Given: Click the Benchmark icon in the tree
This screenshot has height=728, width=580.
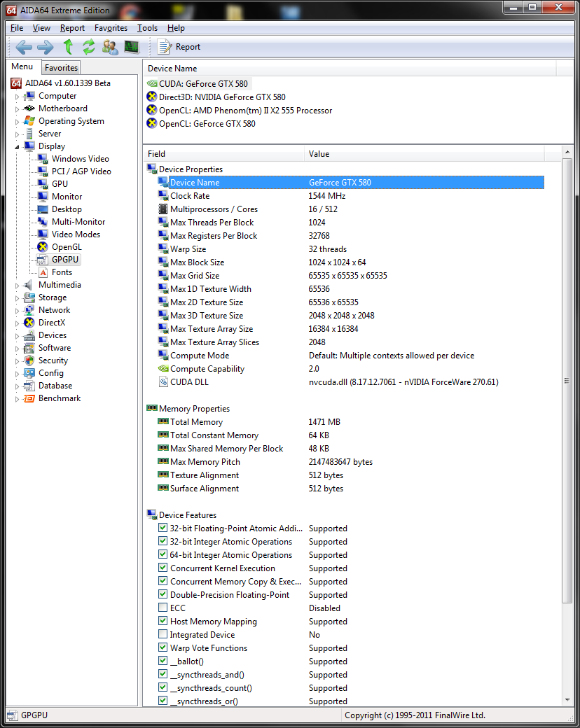Looking at the screenshot, I should point(29,398).
